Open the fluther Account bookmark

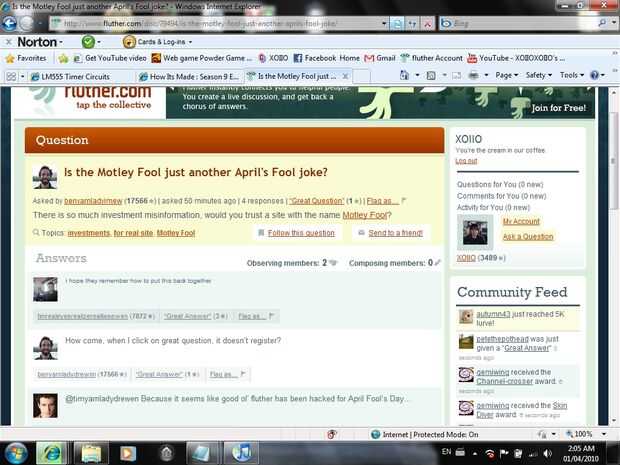click(431, 58)
